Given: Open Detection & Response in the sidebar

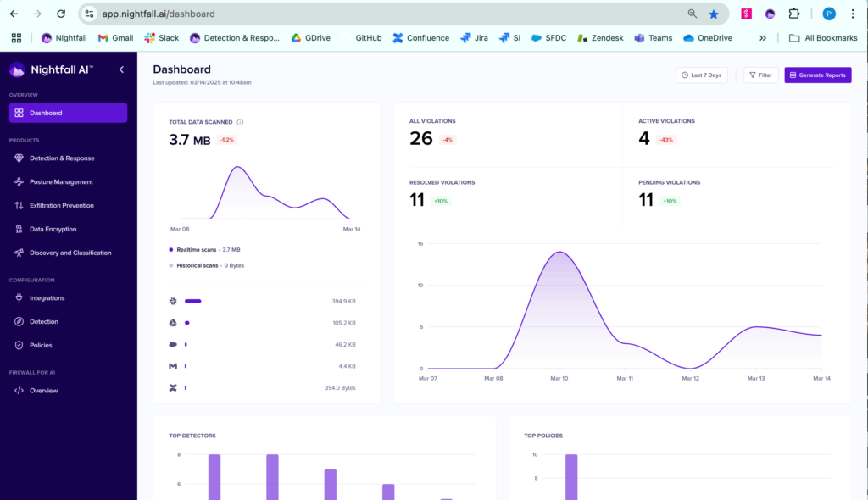Looking at the screenshot, I should (61, 158).
